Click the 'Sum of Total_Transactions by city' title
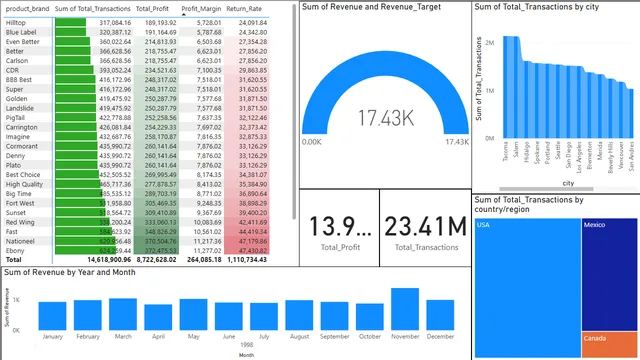The width and height of the screenshot is (640, 360). coord(537,7)
